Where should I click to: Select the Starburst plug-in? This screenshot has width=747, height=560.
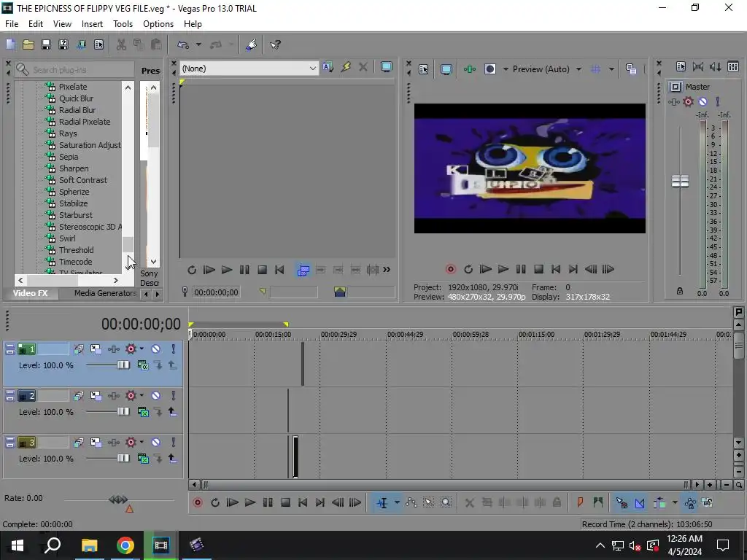click(76, 215)
